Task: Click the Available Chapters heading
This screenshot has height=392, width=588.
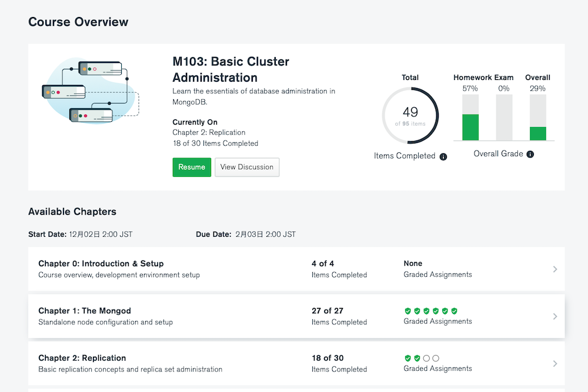Action: pyautogui.click(x=72, y=212)
